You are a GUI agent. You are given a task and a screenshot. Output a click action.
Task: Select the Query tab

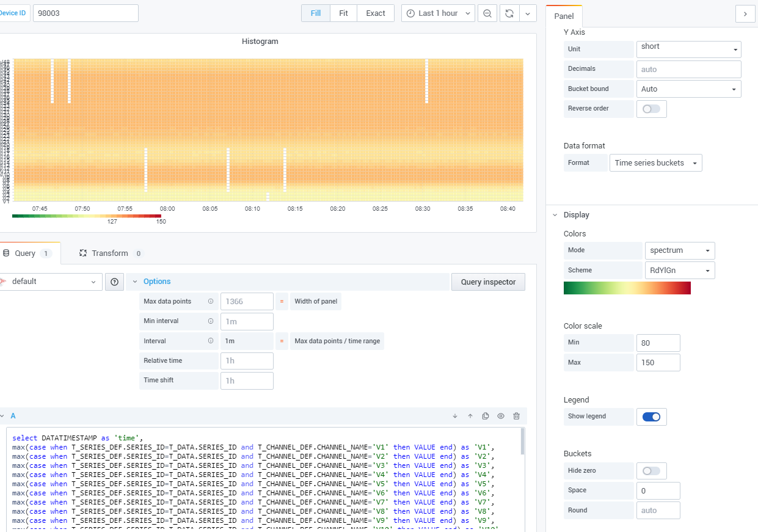[x=24, y=252]
